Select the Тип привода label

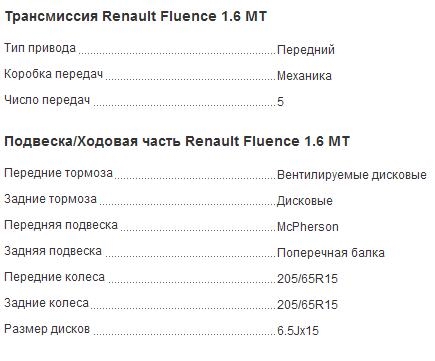click(40, 48)
